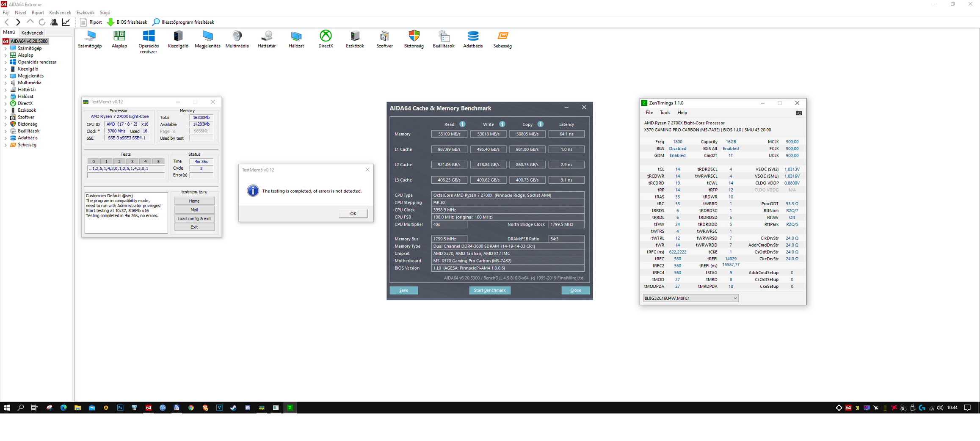980x441 pixels.
Task: Open the Biztonság security shield icon
Action: 414,39
